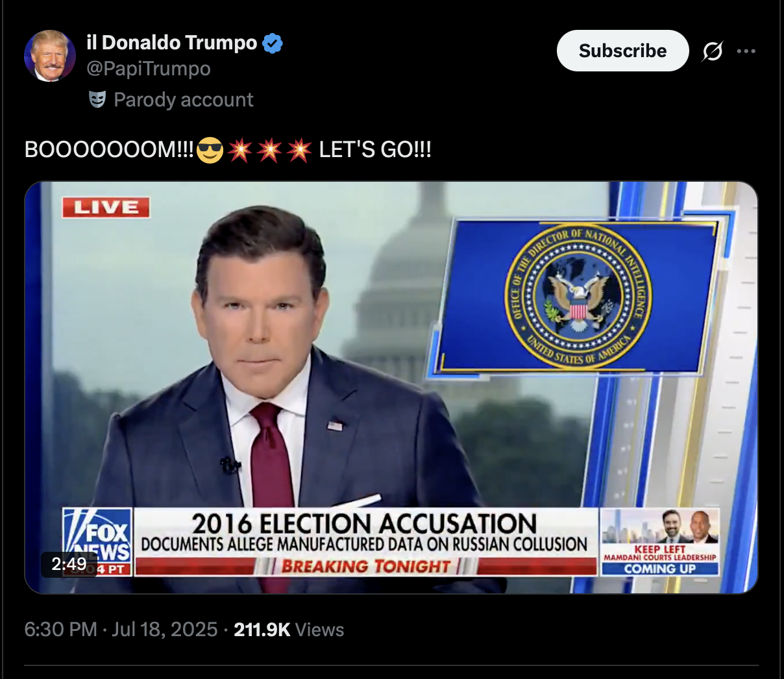Open the il Donaldo Trumpo display name

[x=172, y=43]
